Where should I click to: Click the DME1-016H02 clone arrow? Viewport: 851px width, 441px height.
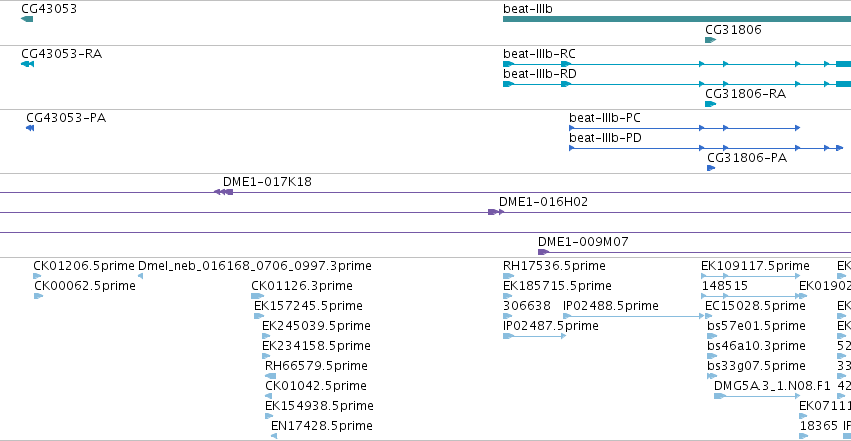click(x=496, y=212)
